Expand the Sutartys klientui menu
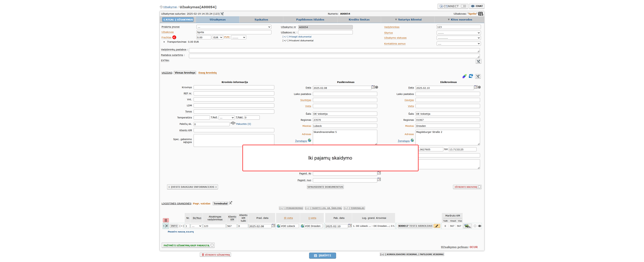This screenshot has width=644, height=262. pyautogui.click(x=408, y=19)
